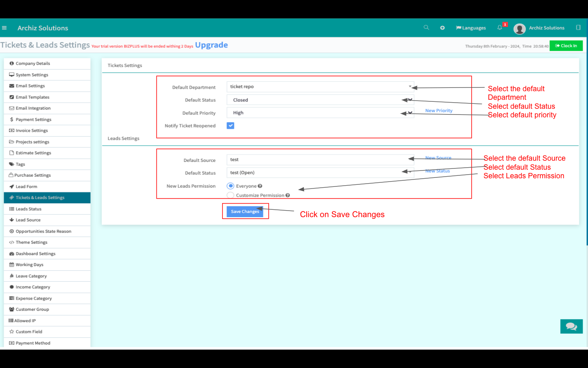Select the Everyone radio button
This screenshot has width=588, height=368.
tap(231, 186)
